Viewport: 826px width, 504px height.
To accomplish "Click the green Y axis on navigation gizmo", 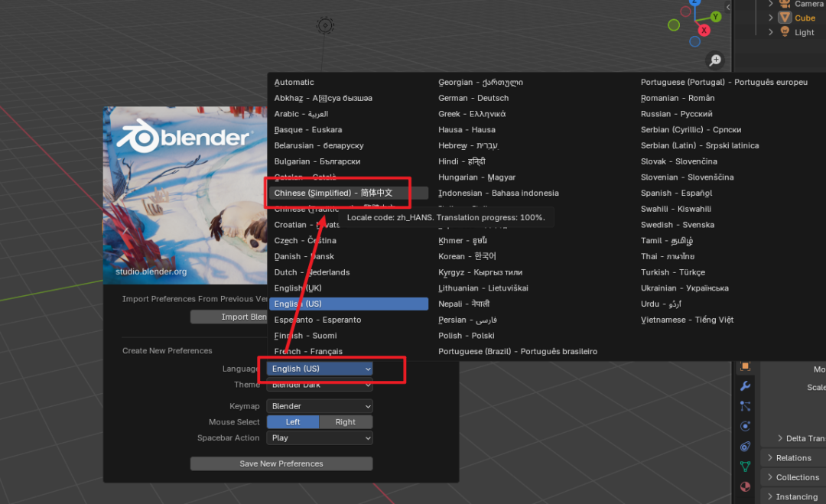I will (x=716, y=16).
